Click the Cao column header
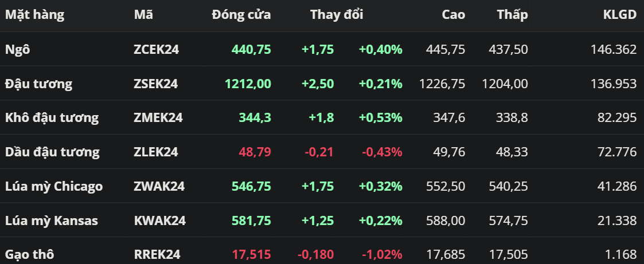The image size is (644, 264). pyautogui.click(x=453, y=15)
